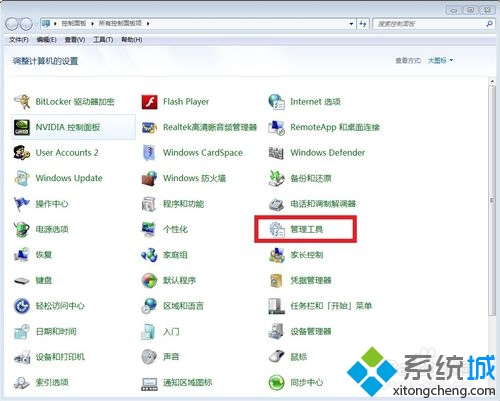
Task: Open Date and Time icon
Action: pos(22,332)
